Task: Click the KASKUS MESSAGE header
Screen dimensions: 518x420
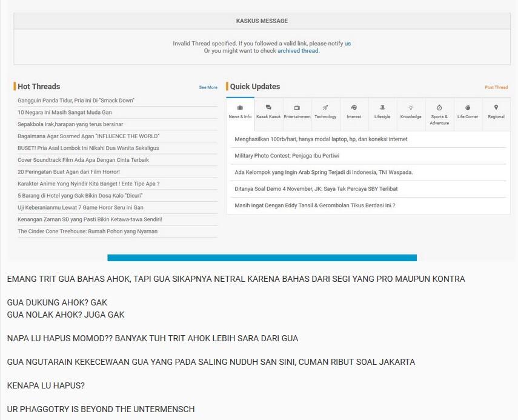Action: pyautogui.click(x=262, y=21)
